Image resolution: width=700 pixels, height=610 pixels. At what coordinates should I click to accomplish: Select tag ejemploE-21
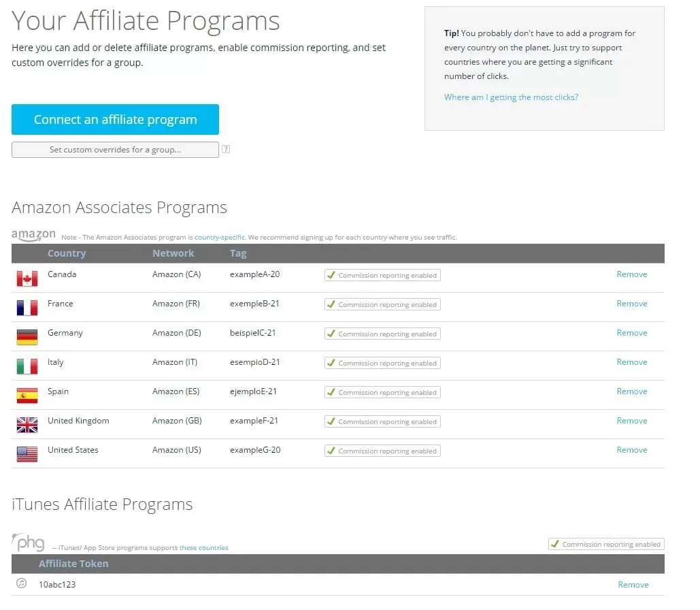(x=253, y=391)
